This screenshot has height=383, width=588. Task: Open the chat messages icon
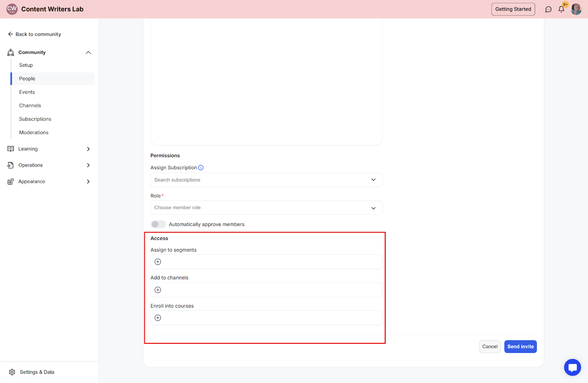[x=548, y=9]
